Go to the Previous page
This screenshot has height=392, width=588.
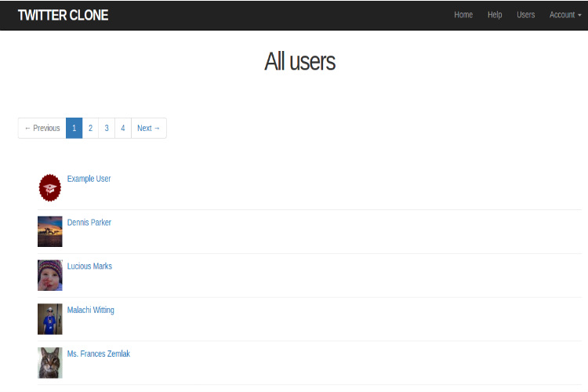click(42, 128)
